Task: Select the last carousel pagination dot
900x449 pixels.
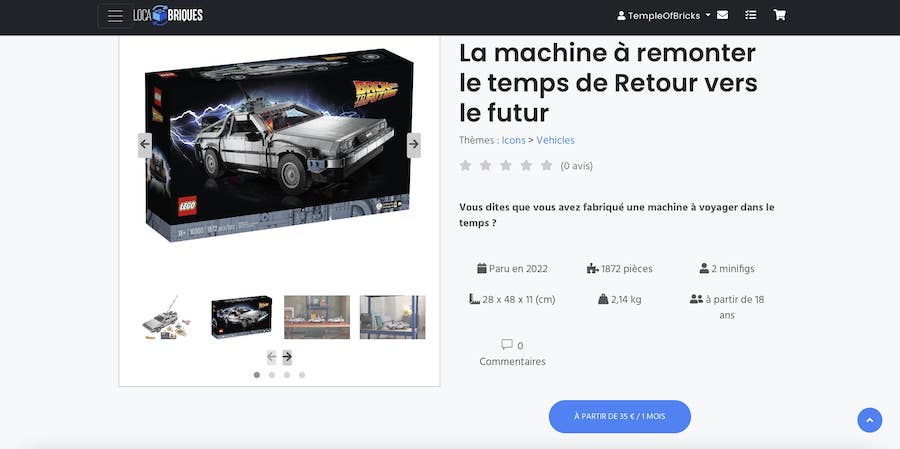Action: pyautogui.click(x=302, y=375)
